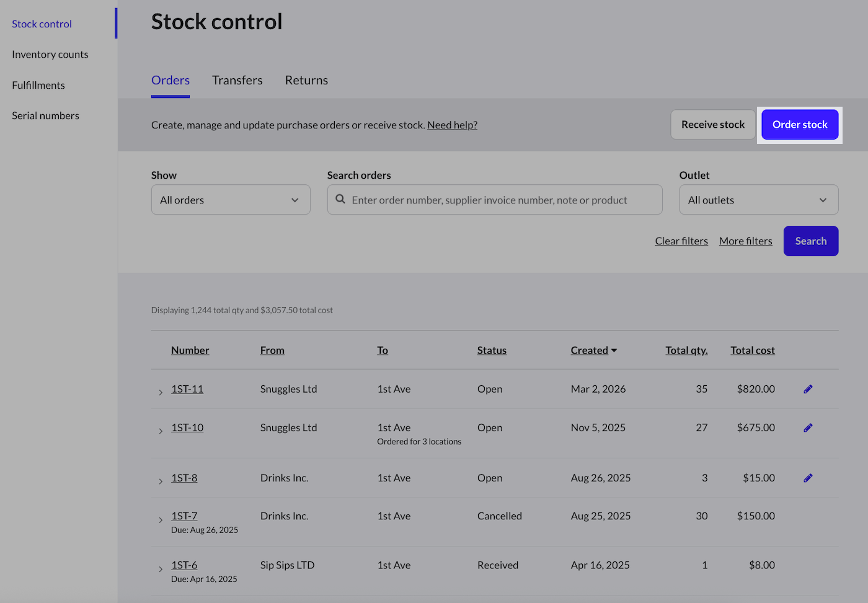The image size is (868, 603).
Task: Open Inventory counts in the sidebar
Action: (x=50, y=55)
